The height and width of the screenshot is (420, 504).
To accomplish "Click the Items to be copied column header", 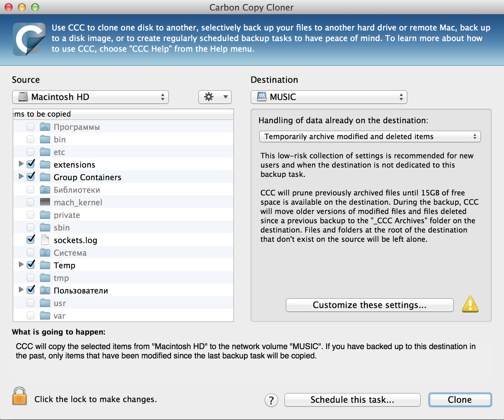I will click(x=123, y=114).
